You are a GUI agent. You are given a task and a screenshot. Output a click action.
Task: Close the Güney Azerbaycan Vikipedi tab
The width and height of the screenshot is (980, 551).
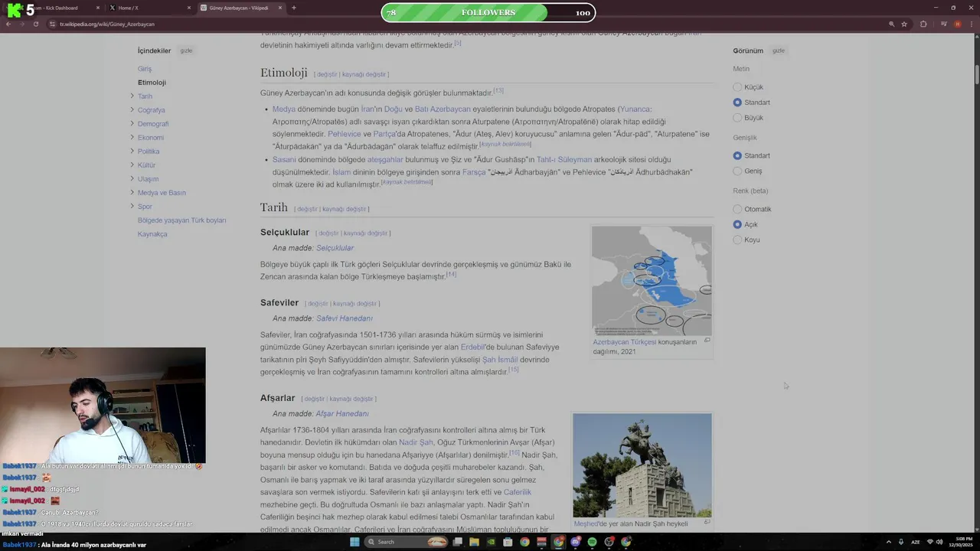pos(280,8)
